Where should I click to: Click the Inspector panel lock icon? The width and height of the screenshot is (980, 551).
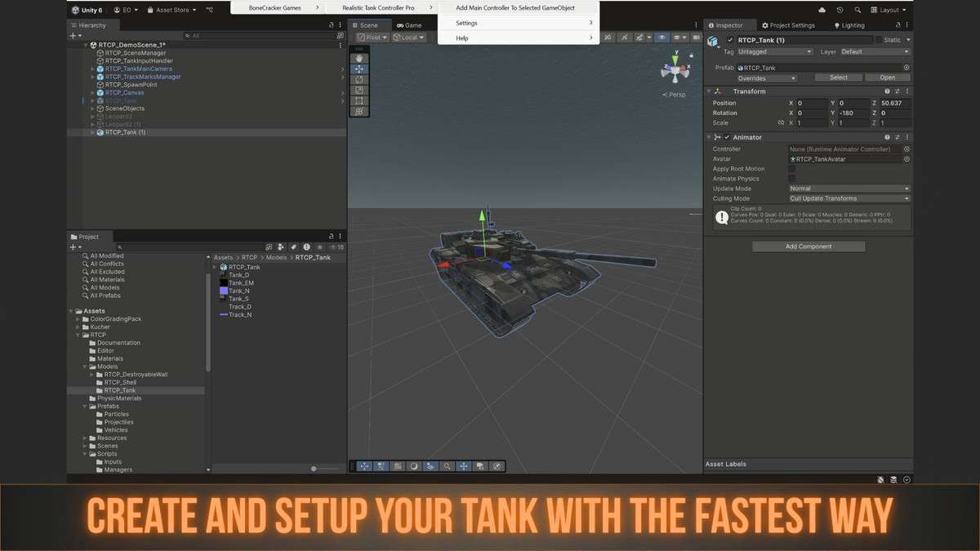898,25
